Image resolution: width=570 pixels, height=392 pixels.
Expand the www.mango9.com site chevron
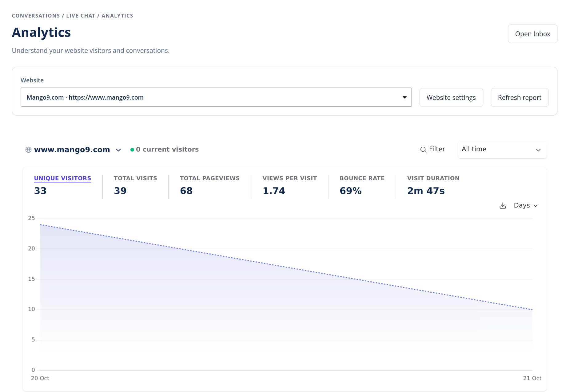tap(118, 150)
